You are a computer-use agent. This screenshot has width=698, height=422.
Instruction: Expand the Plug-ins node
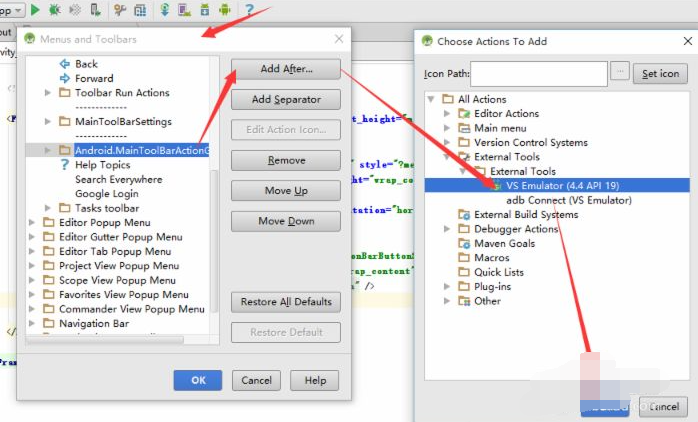coord(447,286)
